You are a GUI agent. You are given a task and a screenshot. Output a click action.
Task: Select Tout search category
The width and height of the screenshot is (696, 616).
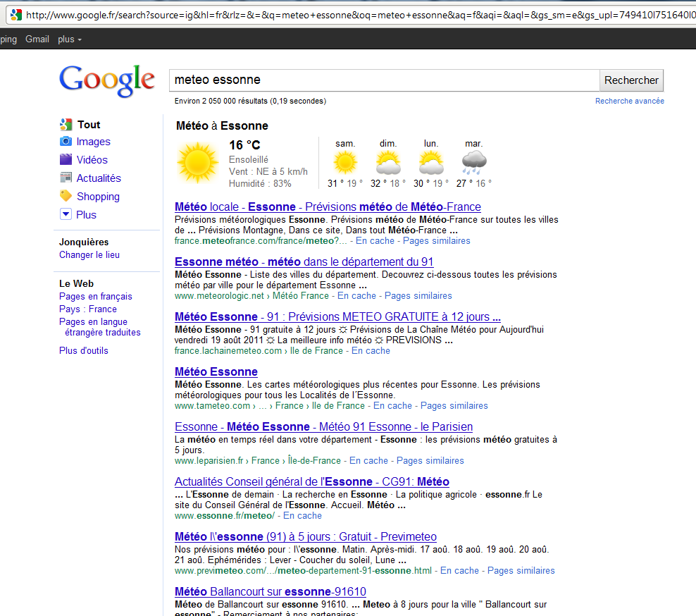pyautogui.click(x=89, y=125)
